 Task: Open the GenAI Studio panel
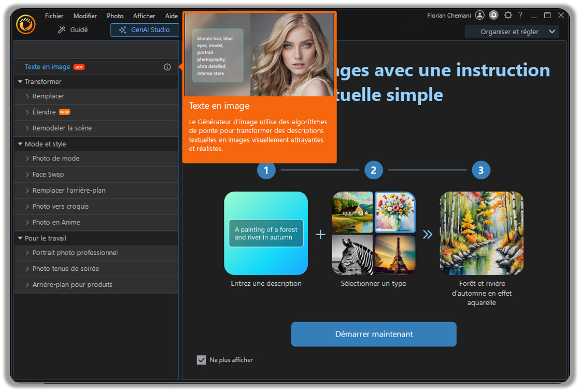click(145, 30)
